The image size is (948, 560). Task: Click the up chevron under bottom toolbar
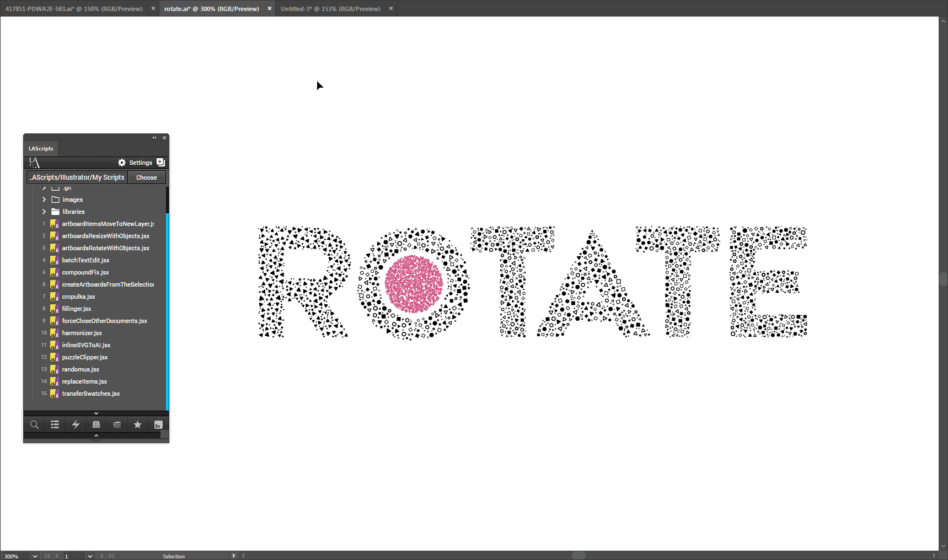coord(96,435)
